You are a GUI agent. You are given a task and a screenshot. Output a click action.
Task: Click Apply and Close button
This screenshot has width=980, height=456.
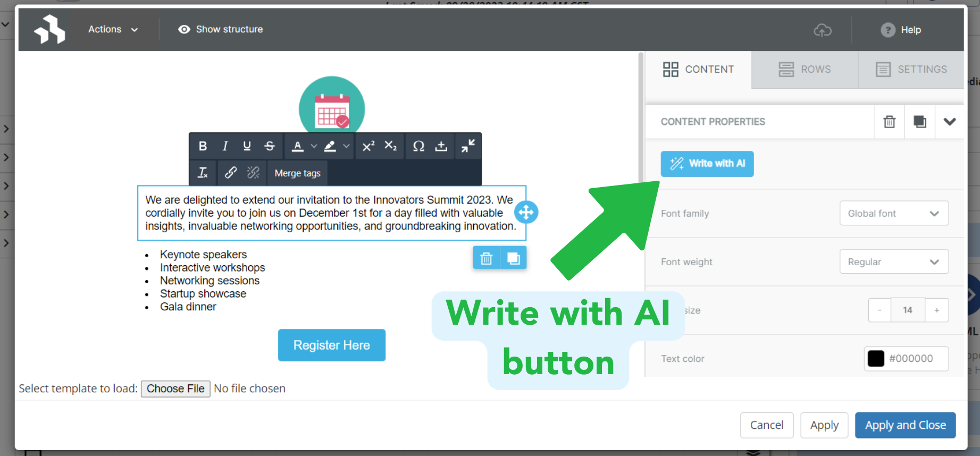coord(905,425)
